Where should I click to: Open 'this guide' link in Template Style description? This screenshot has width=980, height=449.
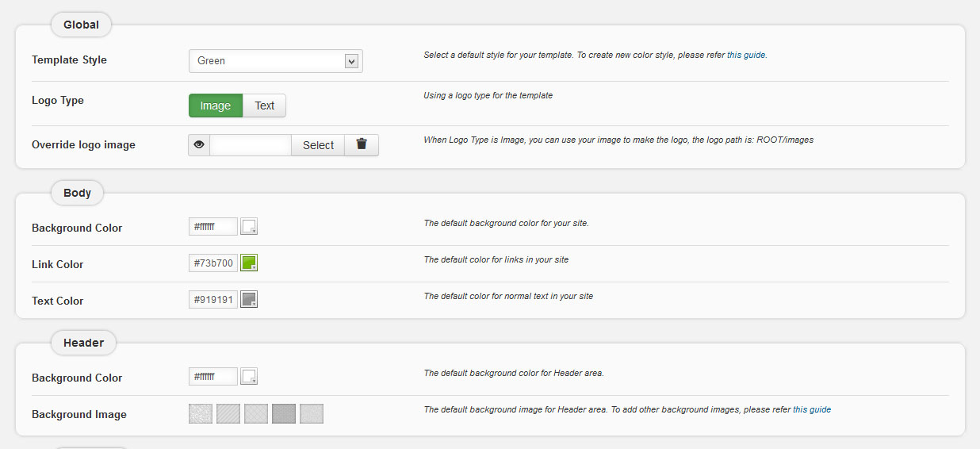746,56
